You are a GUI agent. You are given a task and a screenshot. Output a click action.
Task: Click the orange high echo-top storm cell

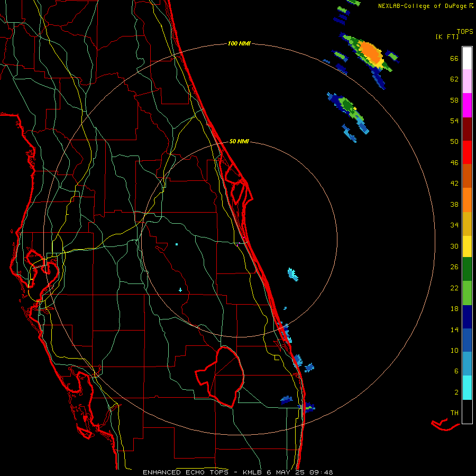click(x=370, y=52)
